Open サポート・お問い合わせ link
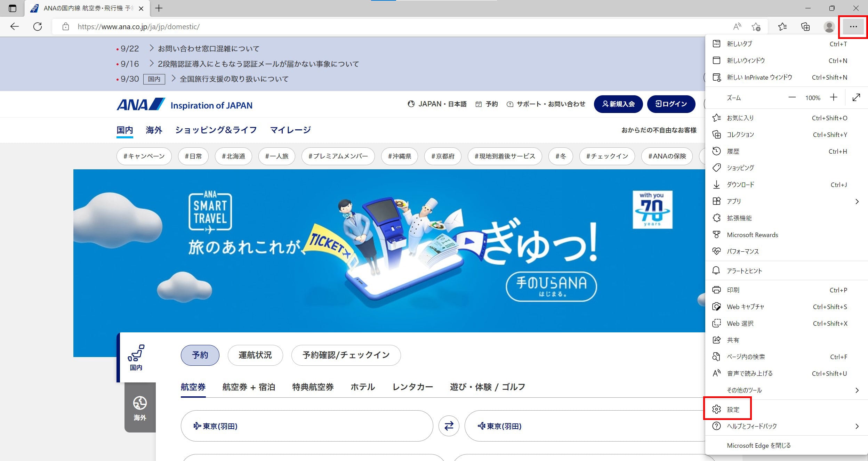This screenshot has height=461, width=868. pos(546,104)
